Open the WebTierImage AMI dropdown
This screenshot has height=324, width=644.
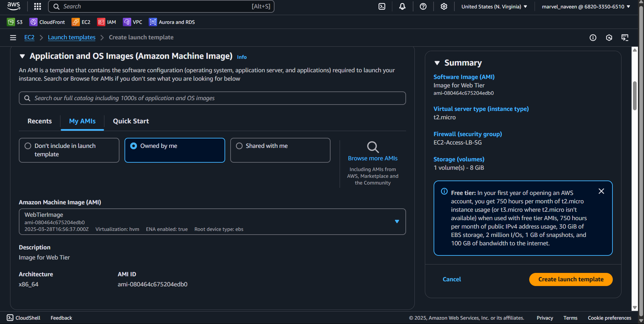click(x=212, y=222)
